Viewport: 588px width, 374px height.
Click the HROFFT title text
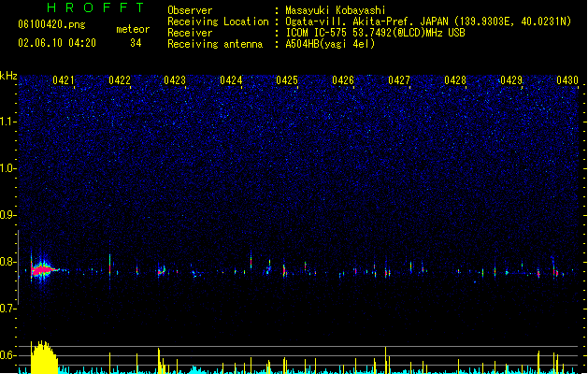[95, 7]
